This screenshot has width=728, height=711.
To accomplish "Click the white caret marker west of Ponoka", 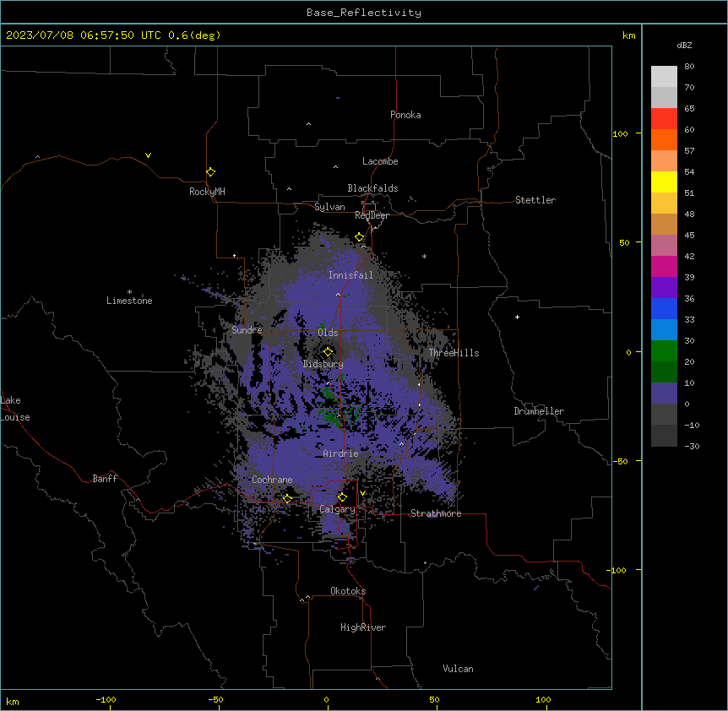I will point(309,124).
